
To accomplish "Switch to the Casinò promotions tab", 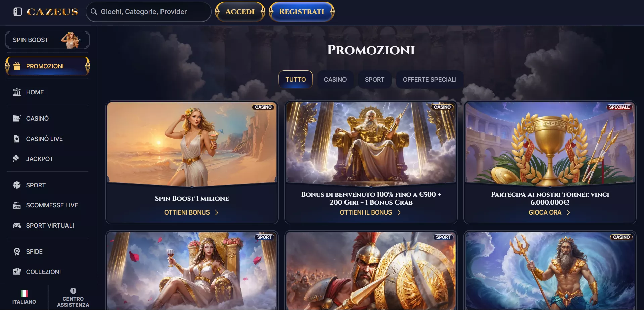I will pyautogui.click(x=335, y=80).
